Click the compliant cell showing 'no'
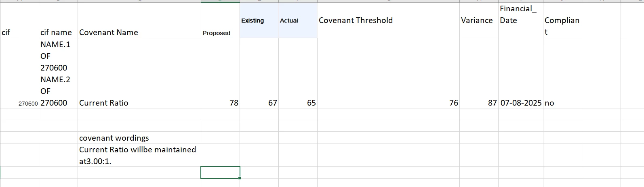This screenshot has height=187, width=644. pos(562,73)
